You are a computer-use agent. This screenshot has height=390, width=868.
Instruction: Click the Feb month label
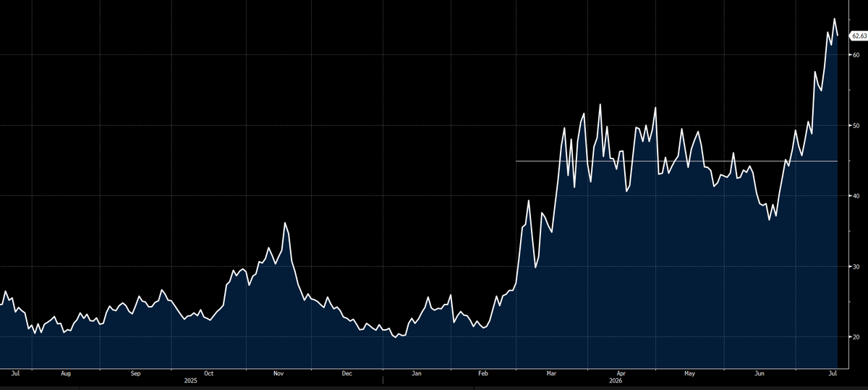click(485, 373)
